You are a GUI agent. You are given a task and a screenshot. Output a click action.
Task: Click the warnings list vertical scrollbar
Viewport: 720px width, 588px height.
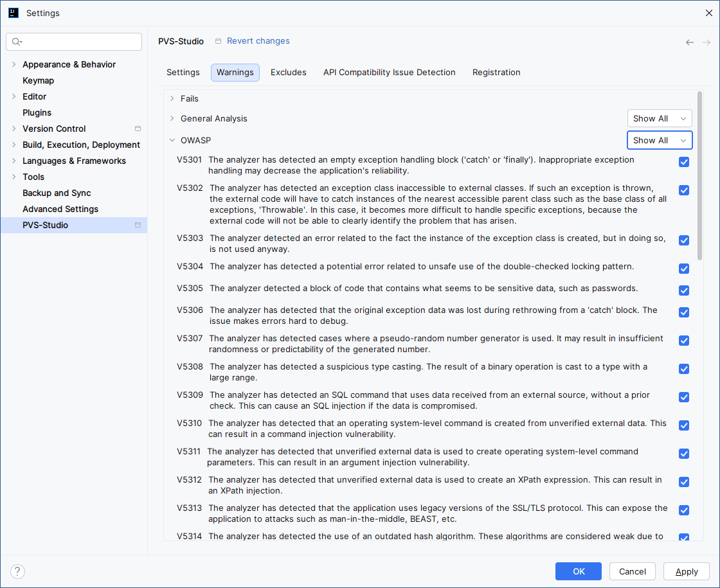pos(699,175)
